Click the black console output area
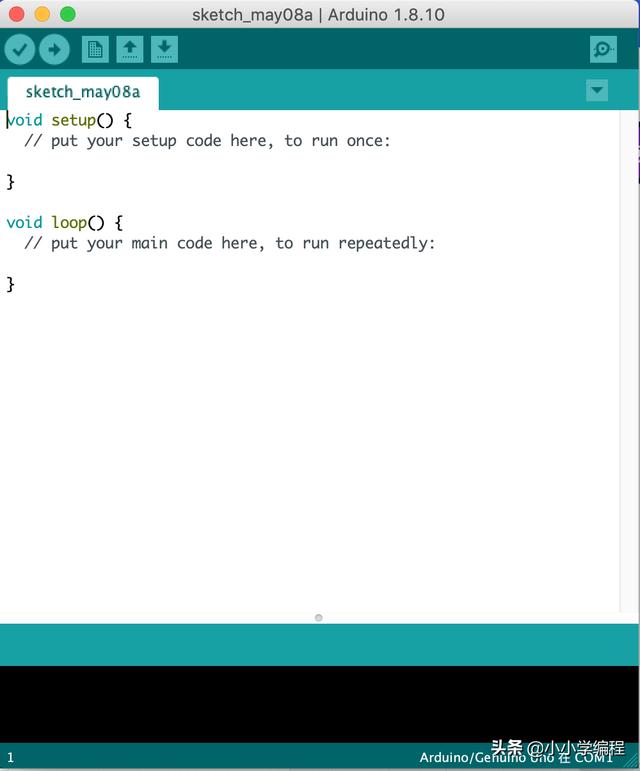 point(320,704)
